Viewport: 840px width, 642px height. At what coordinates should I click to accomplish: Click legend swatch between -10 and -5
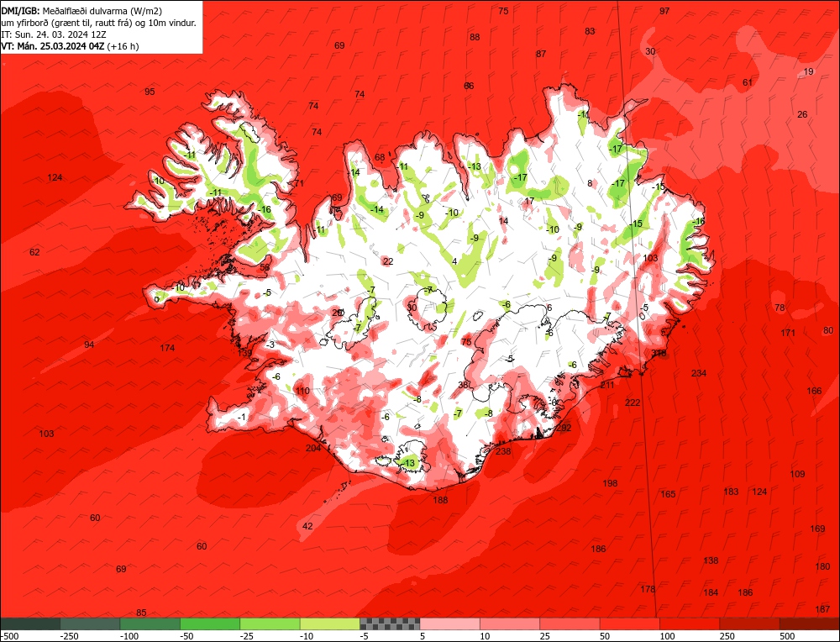330,624
